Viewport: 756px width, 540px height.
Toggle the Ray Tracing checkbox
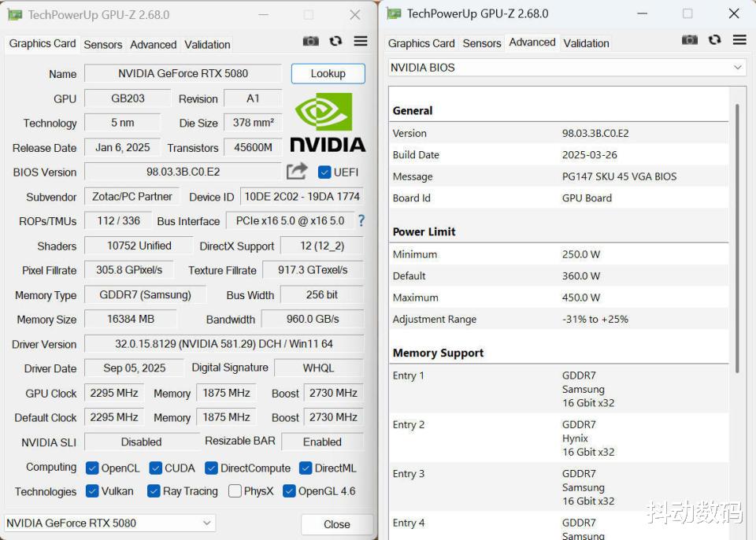point(154,491)
